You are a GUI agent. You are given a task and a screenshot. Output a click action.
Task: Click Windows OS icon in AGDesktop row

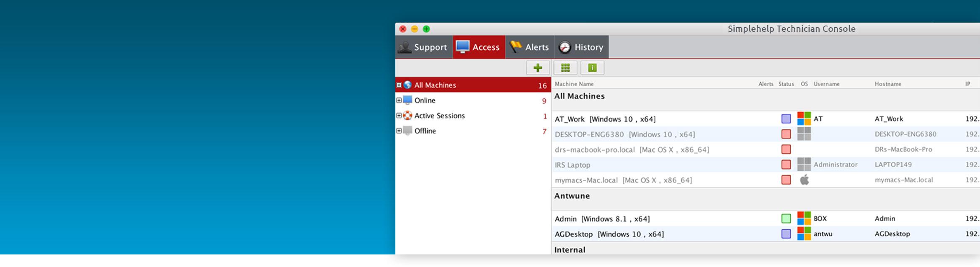tap(804, 234)
